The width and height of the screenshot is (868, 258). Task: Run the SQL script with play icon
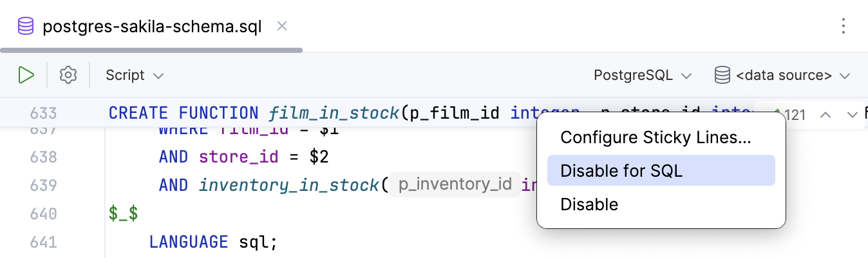tap(26, 75)
